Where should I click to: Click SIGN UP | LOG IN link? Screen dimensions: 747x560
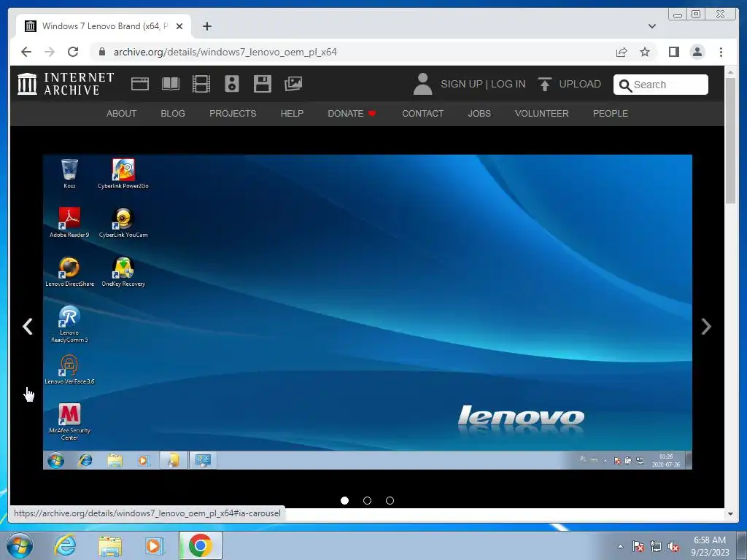pos(483,85)
